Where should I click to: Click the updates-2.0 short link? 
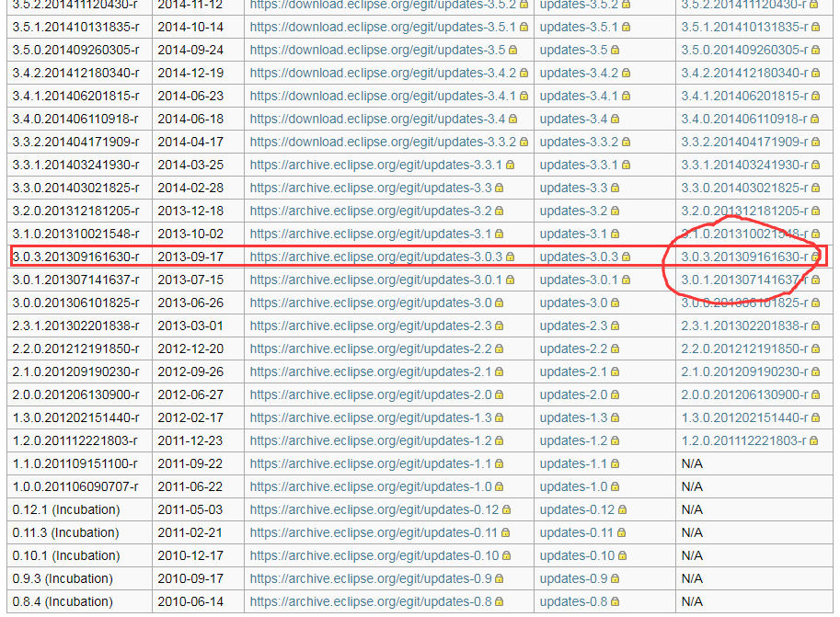pyautogui.click(x=573, y=394)
